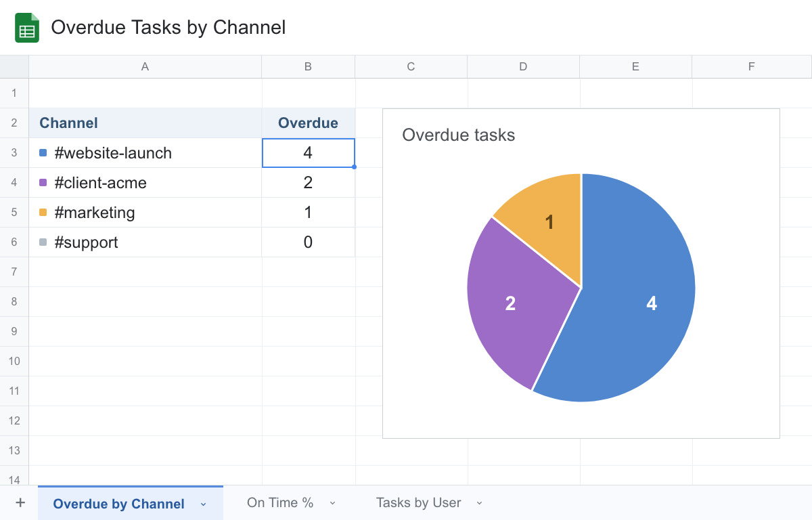
Task: Select row 6 header
Action: tap(14, 242)
